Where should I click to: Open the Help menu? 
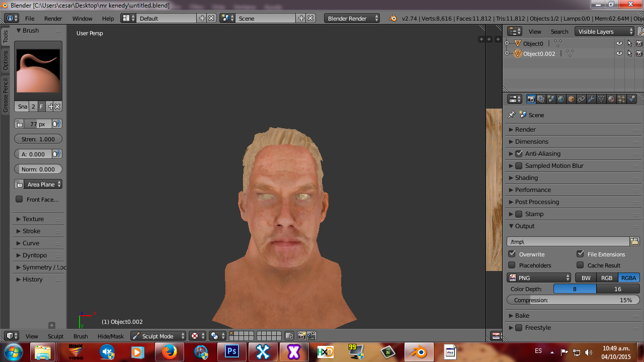point(108,18)
